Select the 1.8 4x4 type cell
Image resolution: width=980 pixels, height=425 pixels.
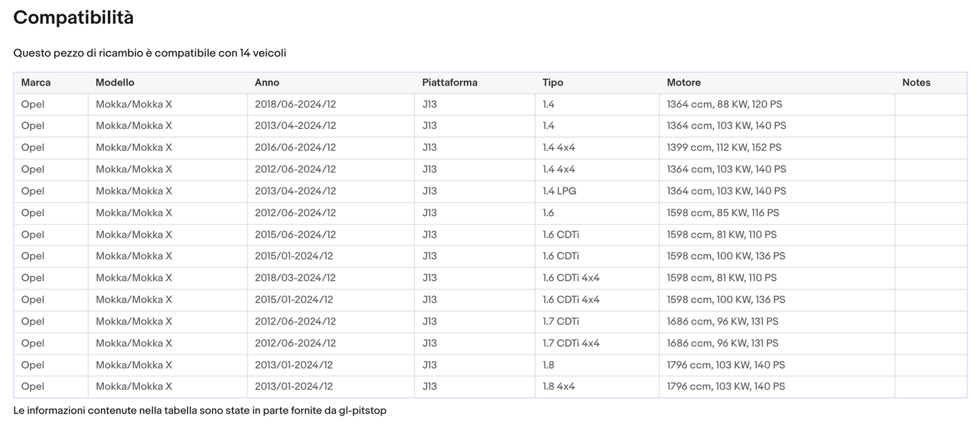coord(558,387)
